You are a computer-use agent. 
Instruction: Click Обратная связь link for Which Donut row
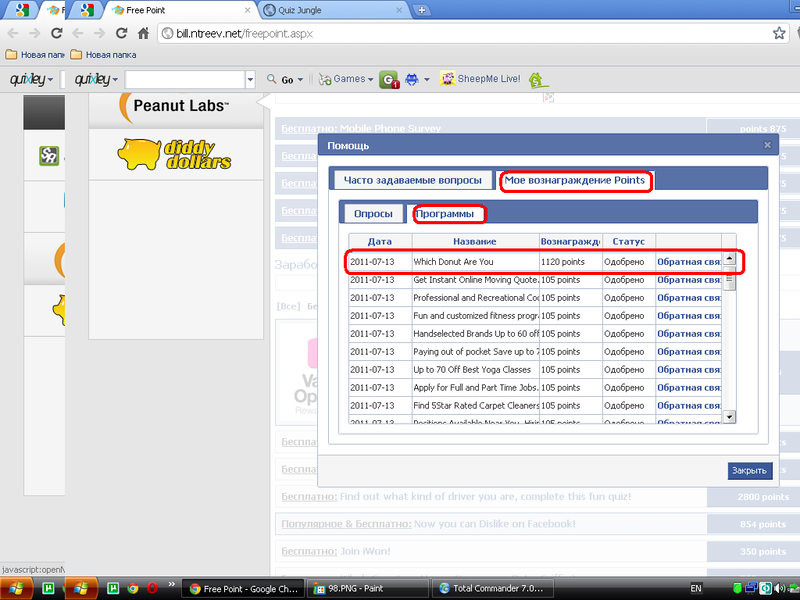[x=688, y=262]
